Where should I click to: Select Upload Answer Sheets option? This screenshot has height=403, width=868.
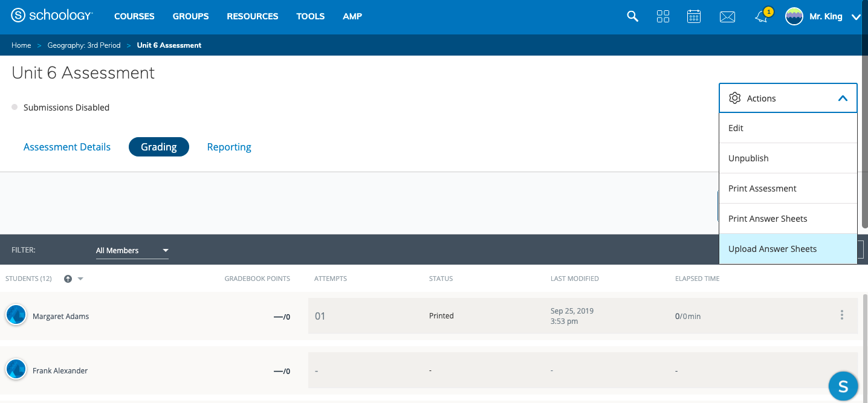772,249
